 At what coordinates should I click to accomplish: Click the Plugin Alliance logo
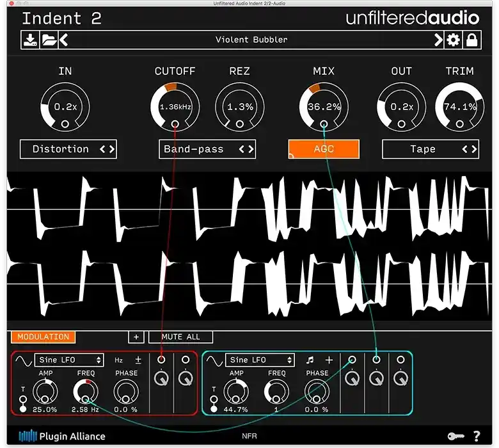[x=62, y=436]
